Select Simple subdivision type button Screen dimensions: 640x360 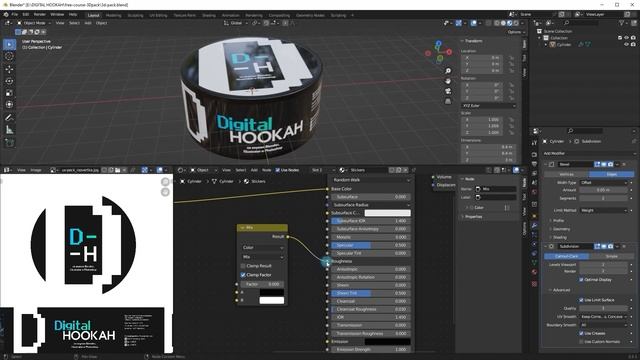(611, 256)
